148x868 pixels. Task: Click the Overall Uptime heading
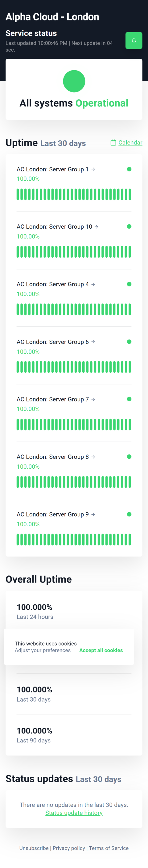click(x=39, y=579)
